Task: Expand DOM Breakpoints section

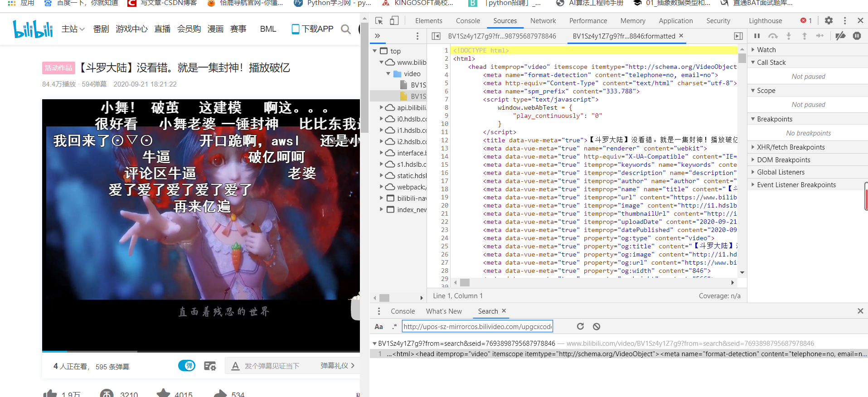Action: coord(753,160)
